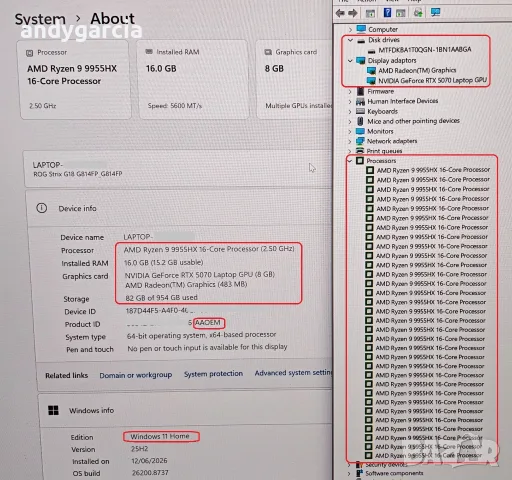Screen dimensions: 512x480
Task: Open Advanced system settings link
Action: click(x=293, y=373)
